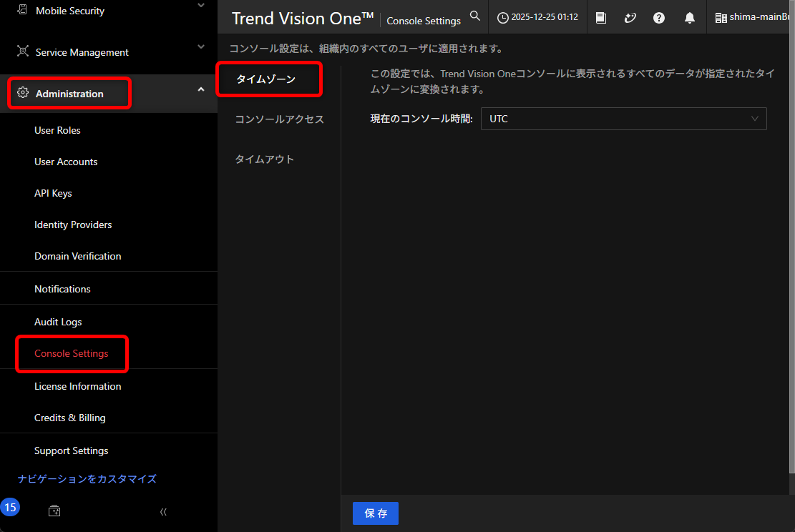Click the Administration menu label

pos(69,94)
